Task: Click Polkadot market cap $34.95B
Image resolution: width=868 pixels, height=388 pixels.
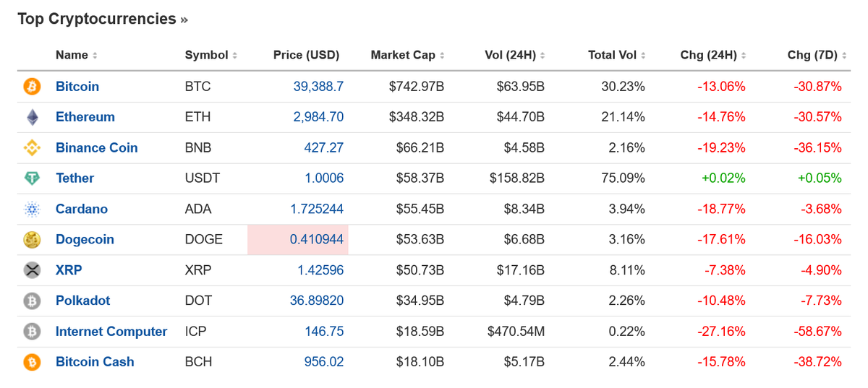Action: [420, 301]
